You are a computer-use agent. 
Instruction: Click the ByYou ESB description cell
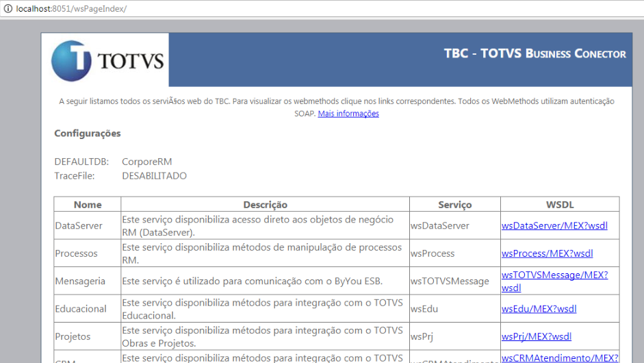coord(265,281)
